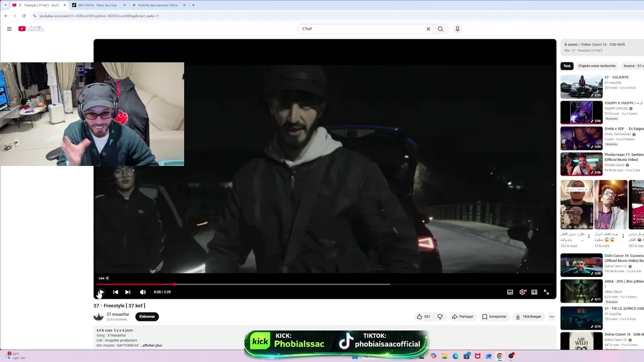Open a new browser tab
The width and height of the screenshot is (644, 362).
[x=193, y=5]
